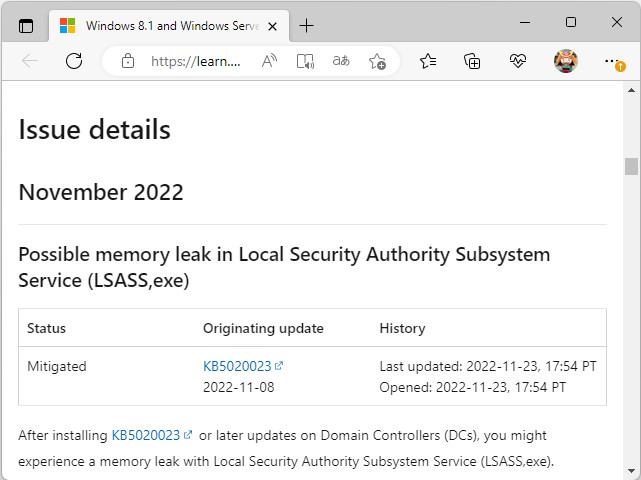641x480 pixels.
Task: Click the Back navigation arrow
Action: [30, 61]
